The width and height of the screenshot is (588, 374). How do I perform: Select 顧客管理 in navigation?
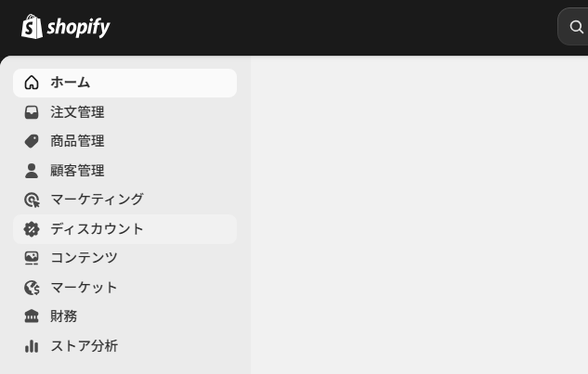tap(77, 171)
